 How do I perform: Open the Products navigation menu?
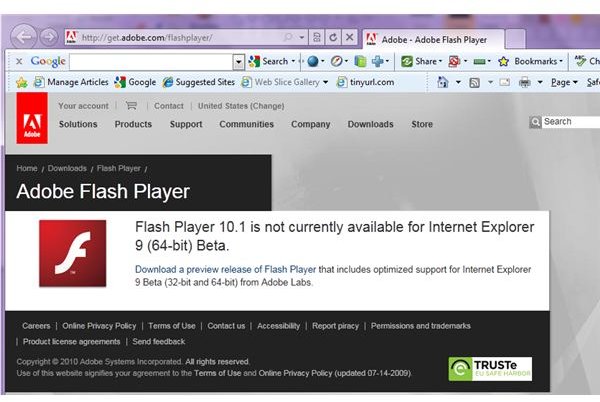point(133,124)
